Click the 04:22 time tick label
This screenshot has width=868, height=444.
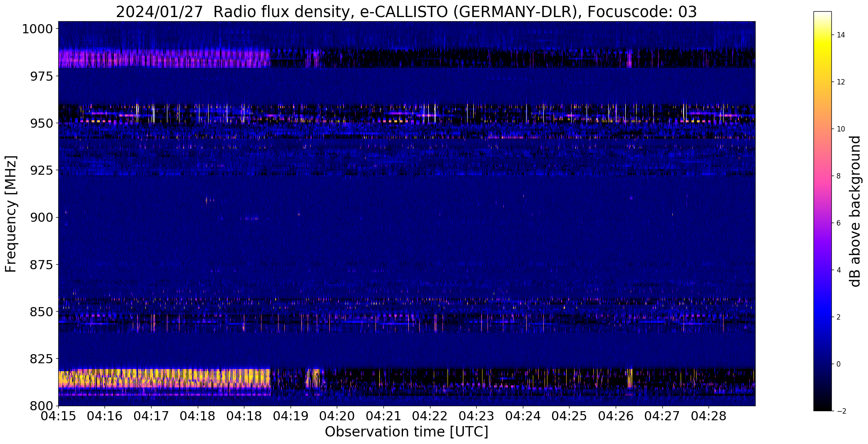coord(430,416)
